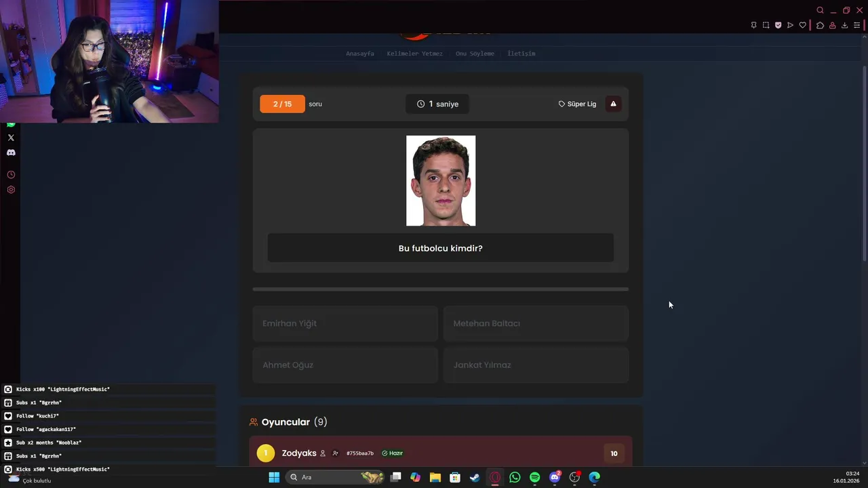This screenshot has width=868, height=488.
Task: Choose answer Emirhan Yiğit
Action: coord(345,323)
